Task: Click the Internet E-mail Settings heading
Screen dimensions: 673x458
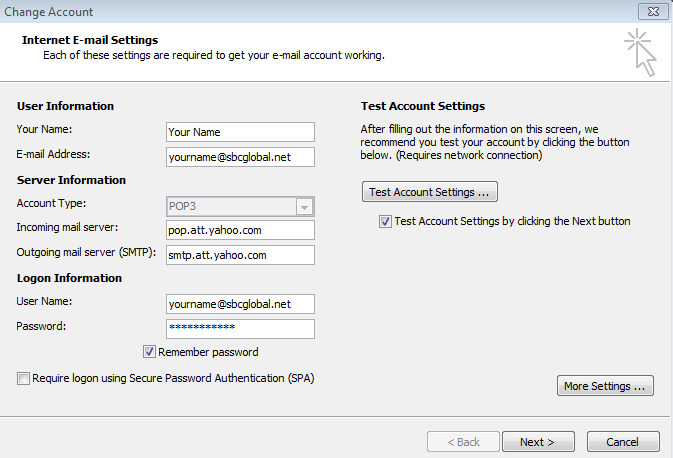Action: (90, 40)
